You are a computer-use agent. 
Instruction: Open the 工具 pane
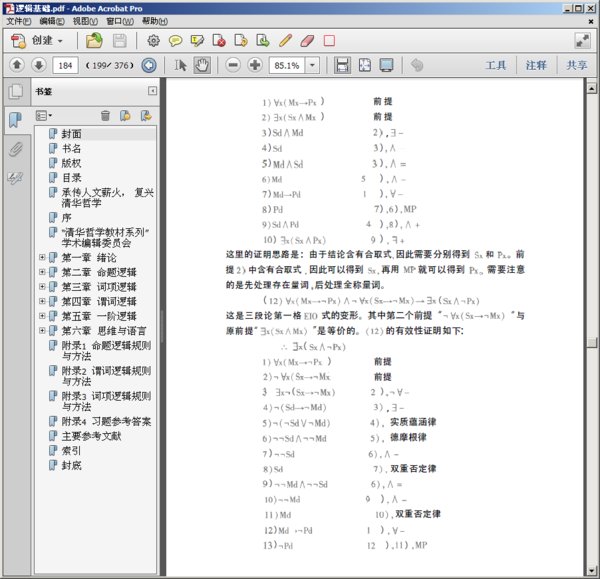[x=496, y=65]
